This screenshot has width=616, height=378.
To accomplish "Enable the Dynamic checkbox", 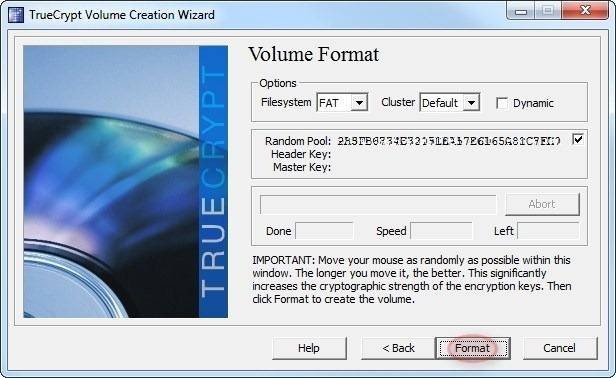I will tap(502, 103).
